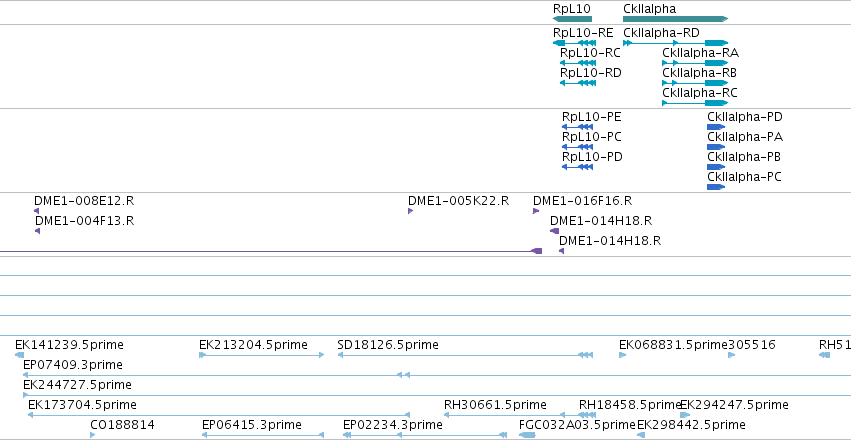851x440 pixels.
Task: Select the RH30661.5prime EST label
Action: click(495, 405)
